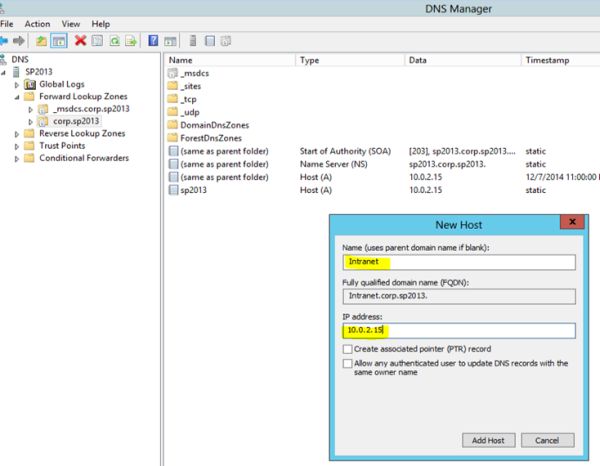The height and width of the screenshot is (466, 600).
Task: Click the New Server toolbar icon
Action: [193, 41]
